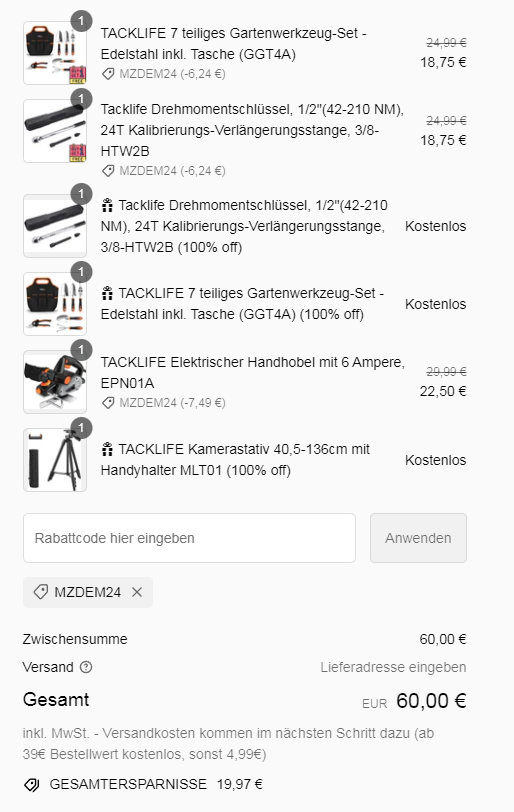Remove the MZDEM24 discount code

[137, 592]
